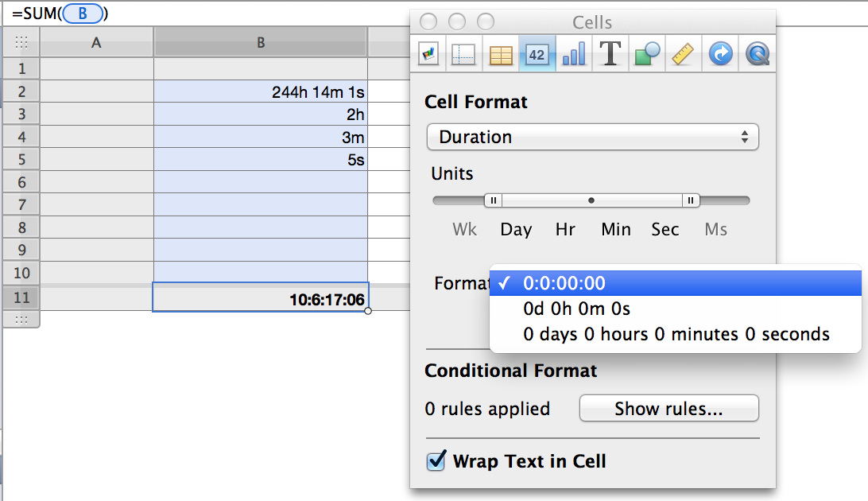This screenshot has width=868, height=501.
Task: Open the QuickTime inspector
Action: click(x=757, y=54)
